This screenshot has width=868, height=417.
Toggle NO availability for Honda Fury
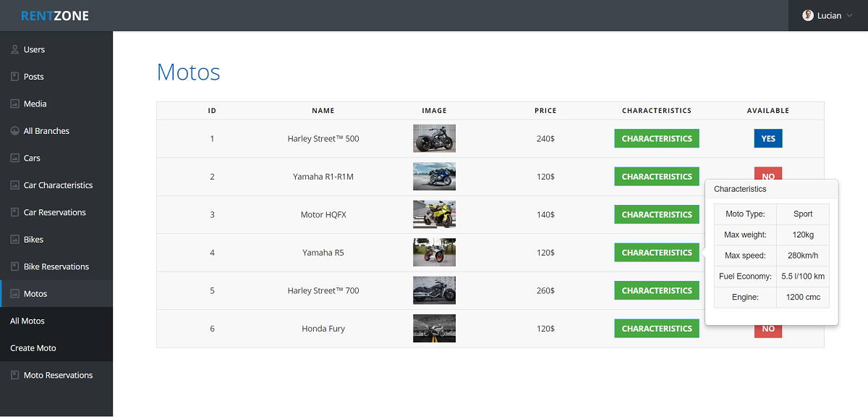point(767,329)
